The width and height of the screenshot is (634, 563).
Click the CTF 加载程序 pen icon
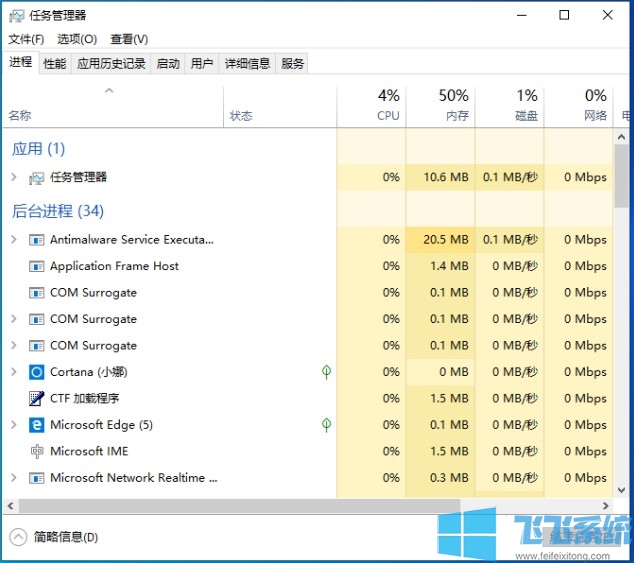click(x=37, y=398)
